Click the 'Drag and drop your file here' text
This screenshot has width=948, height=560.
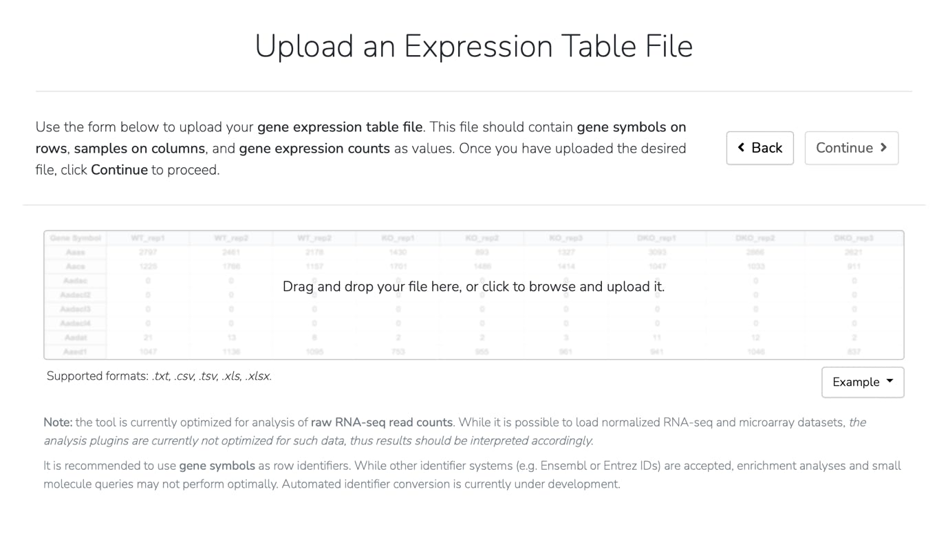[x=473, y=286]
